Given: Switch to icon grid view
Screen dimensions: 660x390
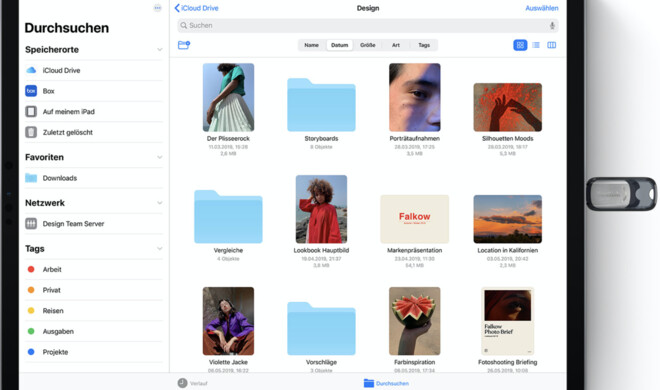Looking at the screenshot, I should [520, 45].
